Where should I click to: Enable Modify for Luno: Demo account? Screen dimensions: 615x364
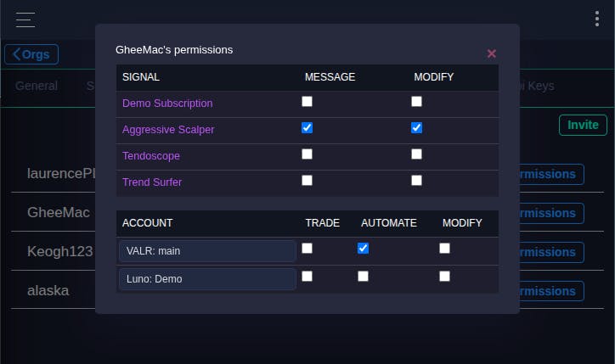click(x=444, y=277)
